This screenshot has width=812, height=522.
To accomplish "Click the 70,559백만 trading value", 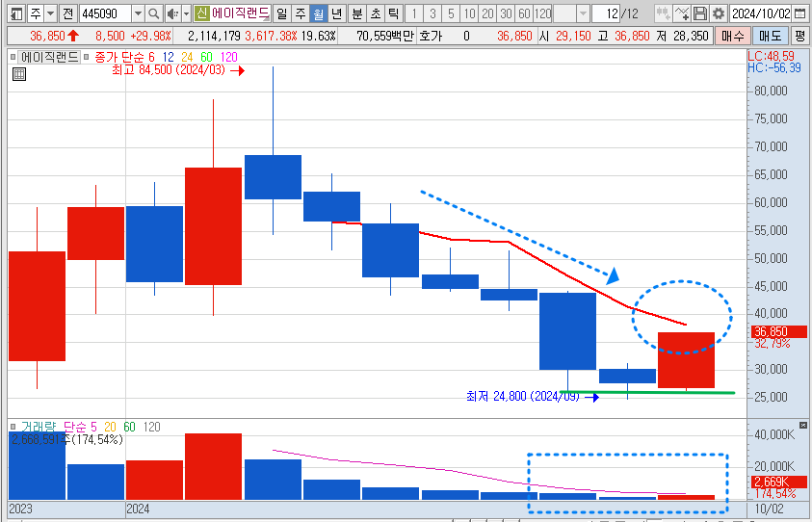I will point(385,36).
